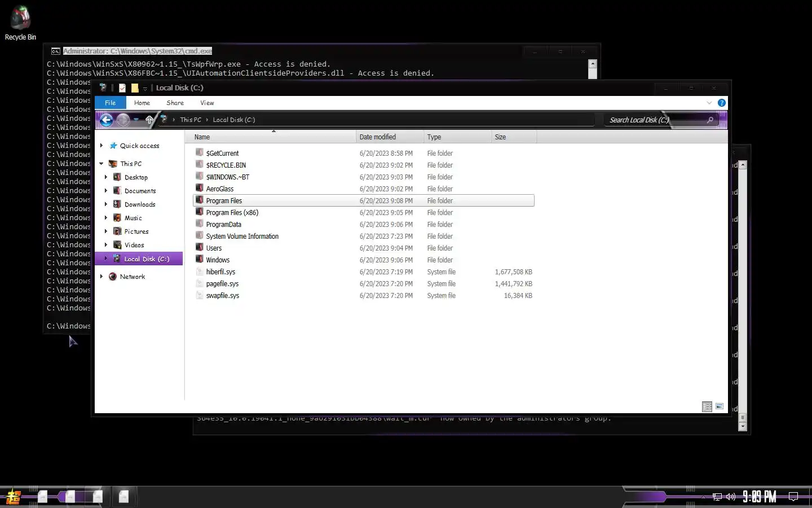Expand the ribbon with the chevron
Screen dimensions: 812x508
point(709,103)
